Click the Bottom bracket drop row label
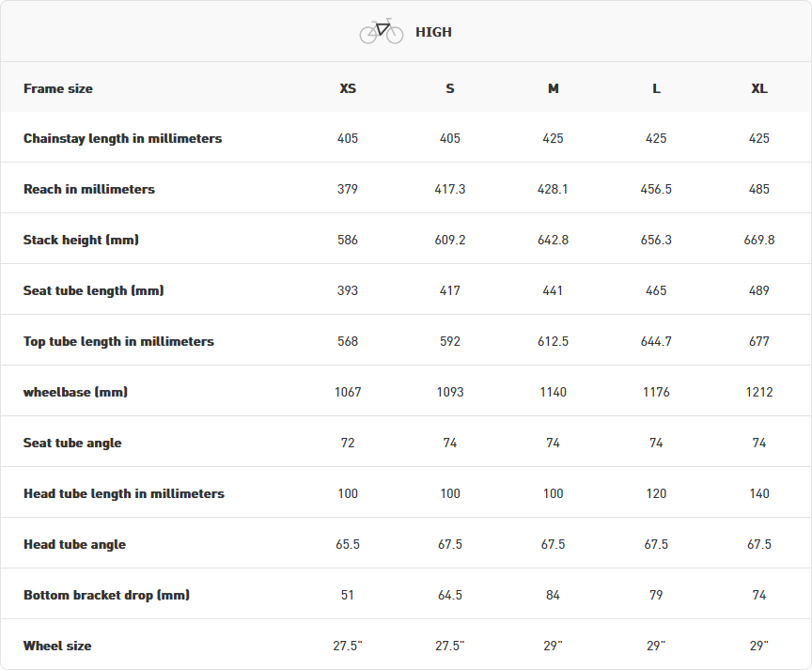Screen dimensions: 812x670 click(x=106, y=595)
